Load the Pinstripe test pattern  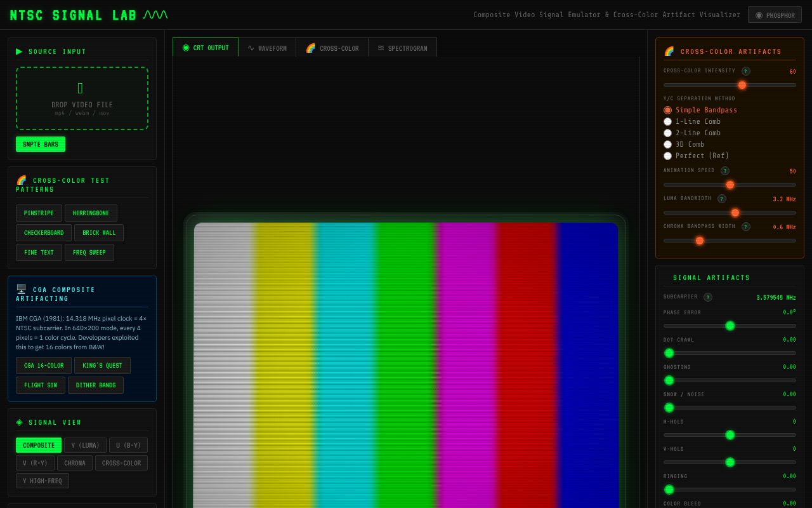click(x=39, y=213)
